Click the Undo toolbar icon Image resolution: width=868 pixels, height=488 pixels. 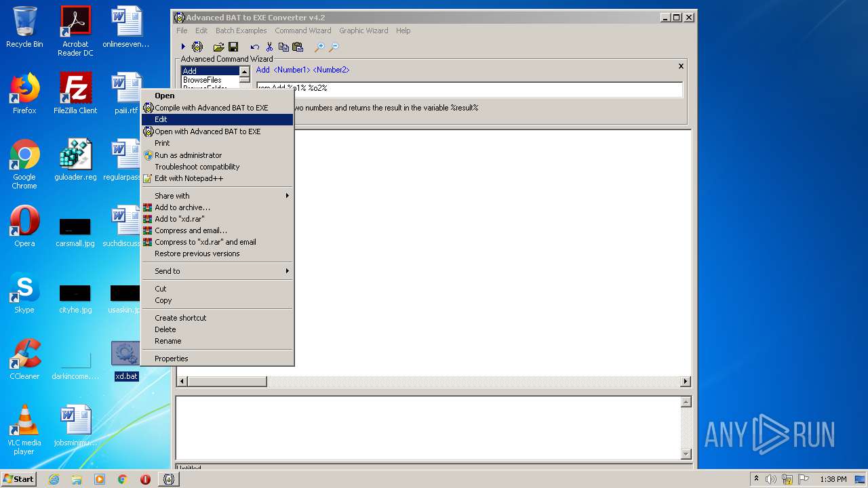pyautogui.click(x=254, y=47)
